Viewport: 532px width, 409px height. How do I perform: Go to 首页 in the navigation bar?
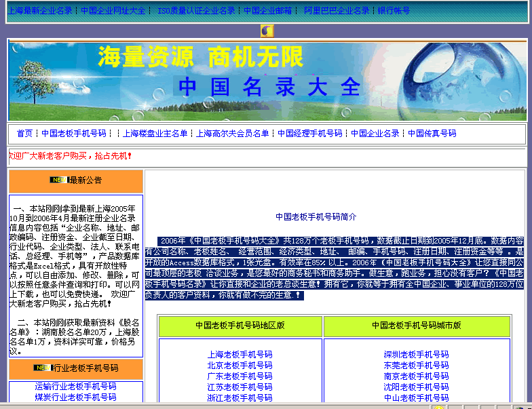coord(24,133)
